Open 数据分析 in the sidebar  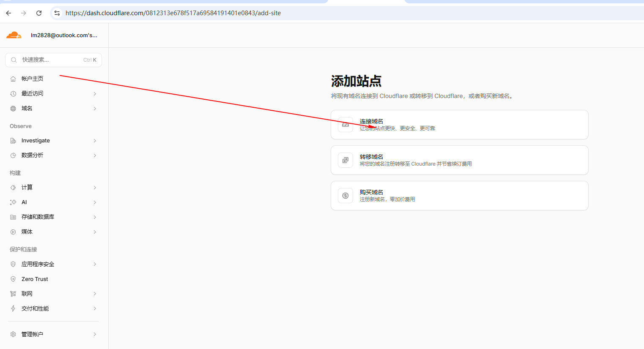click(53, 155)
